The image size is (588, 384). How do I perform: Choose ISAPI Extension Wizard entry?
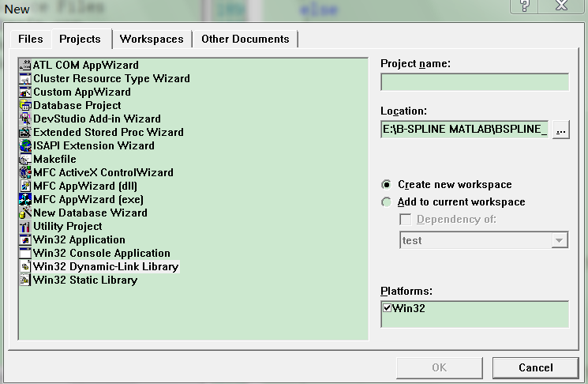pos(94,145)
